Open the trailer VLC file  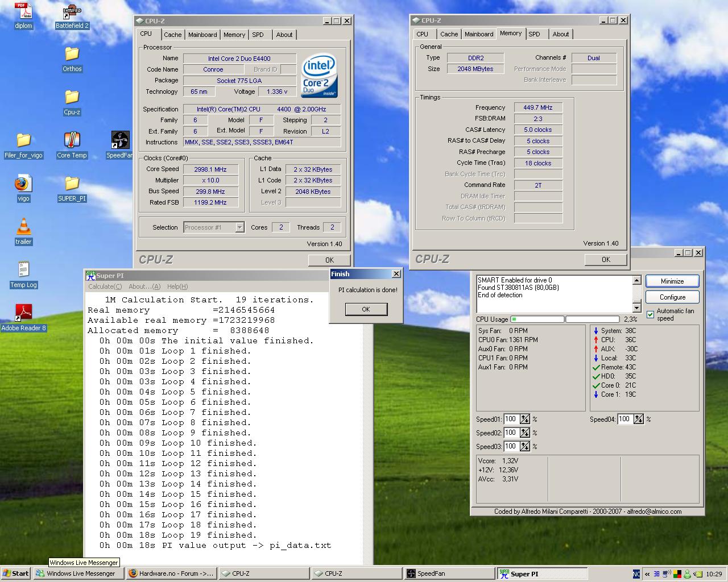[x=23, y=231]
